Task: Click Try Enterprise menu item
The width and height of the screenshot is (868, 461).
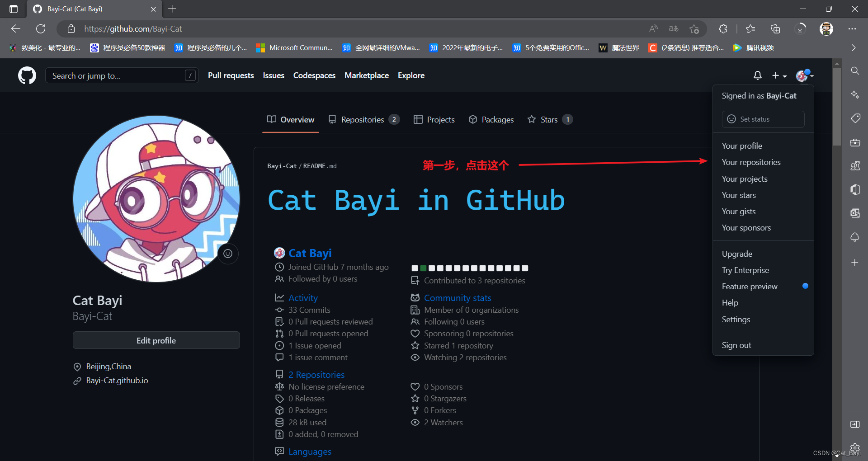Action: [x=763, y=270]
